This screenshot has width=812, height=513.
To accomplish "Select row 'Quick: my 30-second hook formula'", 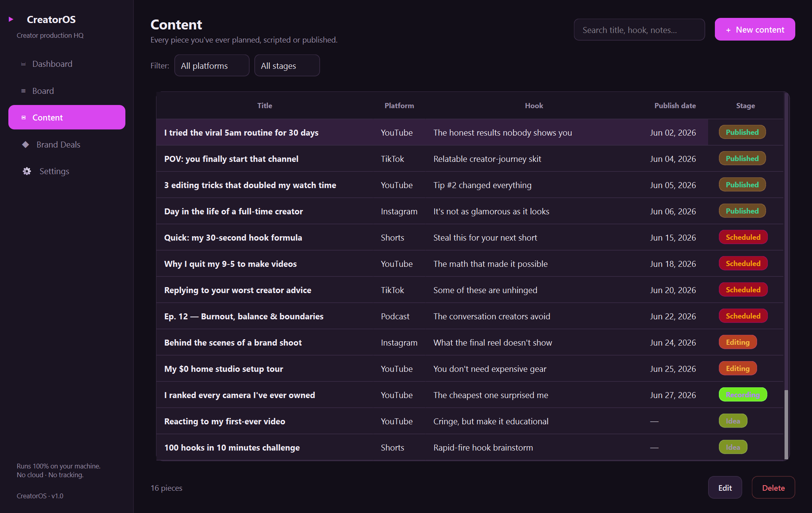I will (x=470, y=237).
